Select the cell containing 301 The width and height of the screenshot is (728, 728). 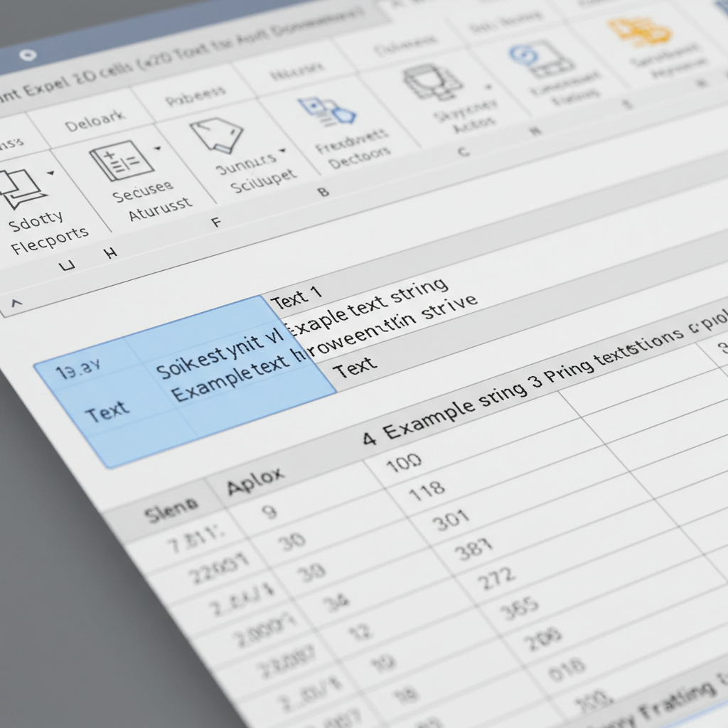point(451,520)
